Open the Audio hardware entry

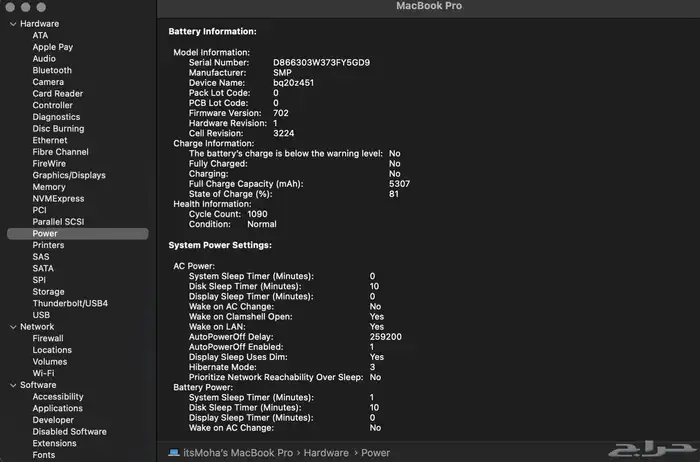tap(44, 58)
